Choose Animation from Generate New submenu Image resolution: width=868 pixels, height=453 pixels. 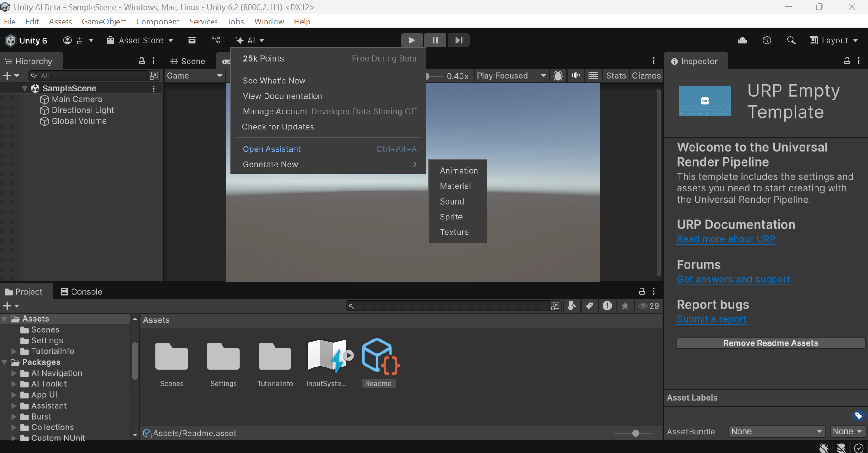(x=458, y=171)
